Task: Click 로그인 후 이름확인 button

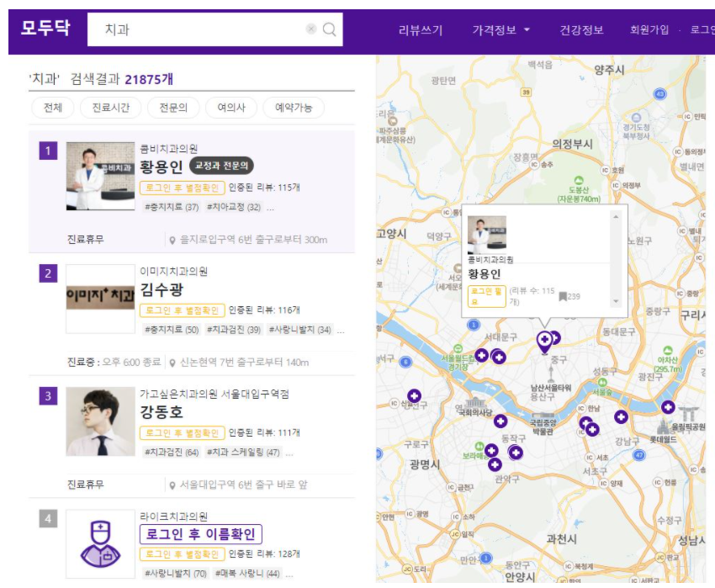Action: (201, 534)
